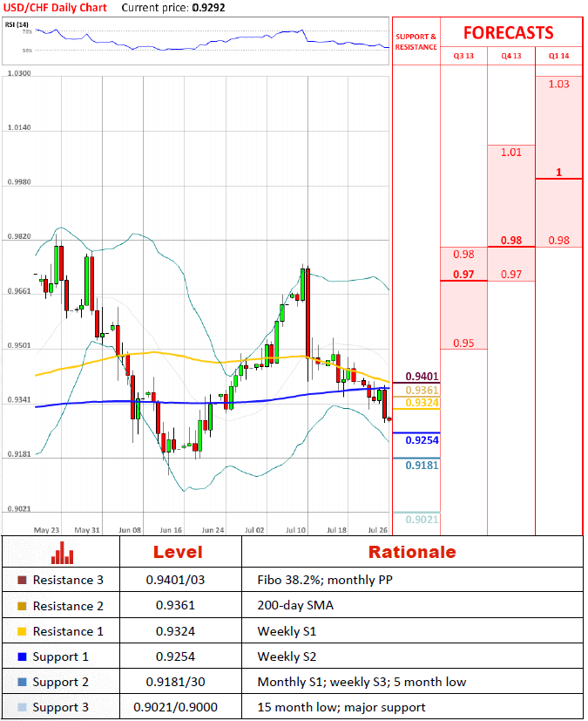Image resolution: width=588 pixels, height=721 pixels.
Task: Click the bold 0.97 value in Q3 13
Action: (463, 275)
